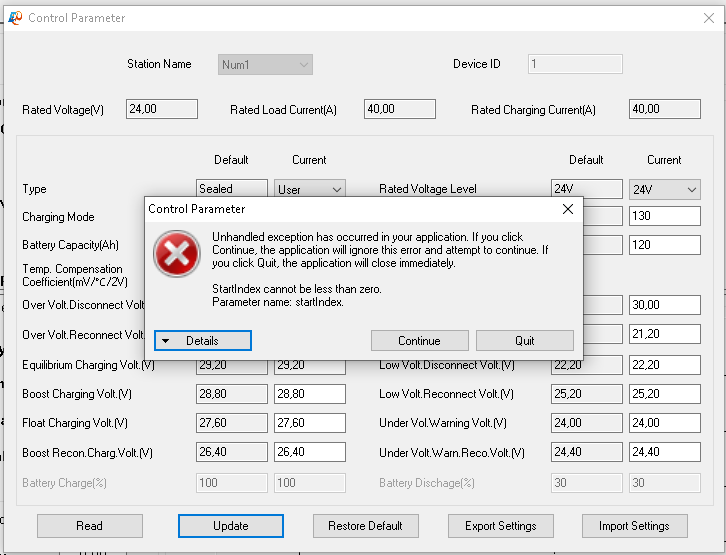Open the Rated Voltage Level dropdown
Viewport: 726px width, 555px height.
[x=665, y=189]
